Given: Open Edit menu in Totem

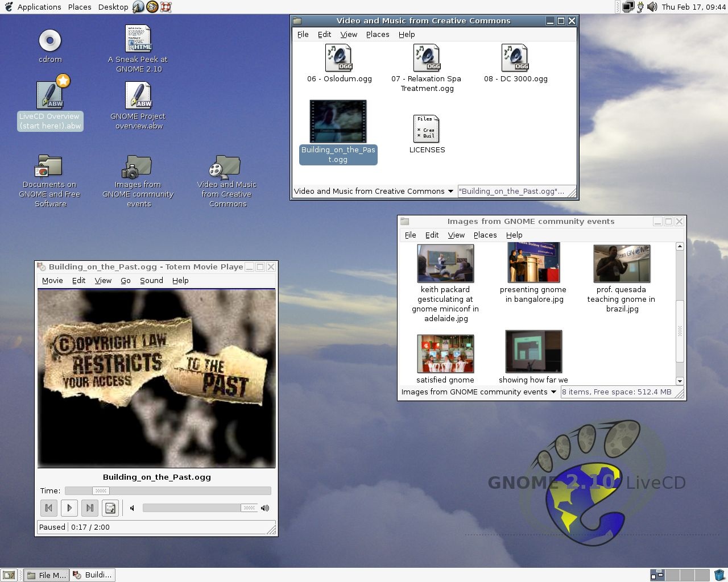Looking at the screenshot, I should (78, 281).
